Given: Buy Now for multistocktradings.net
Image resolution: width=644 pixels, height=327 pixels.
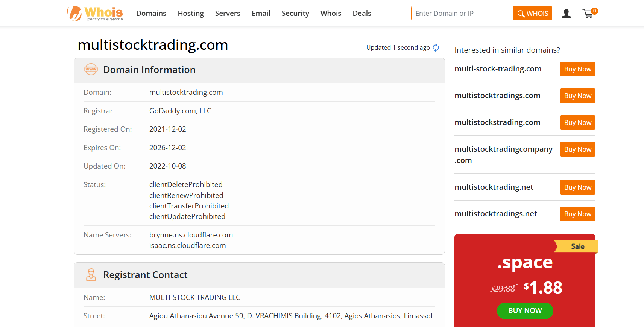Looking at the screenshot, I should tap(577, 214).
